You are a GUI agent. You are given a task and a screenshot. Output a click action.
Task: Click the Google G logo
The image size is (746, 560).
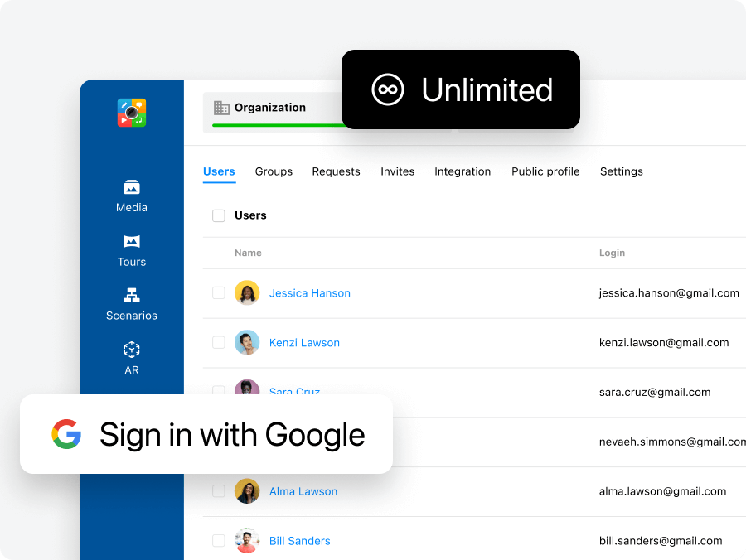coord(66,434)
